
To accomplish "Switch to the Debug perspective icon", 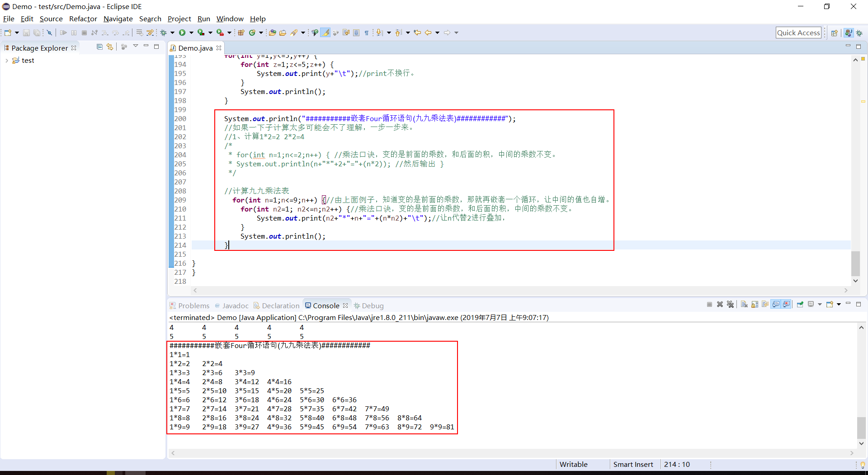I will tap(859, 33).
